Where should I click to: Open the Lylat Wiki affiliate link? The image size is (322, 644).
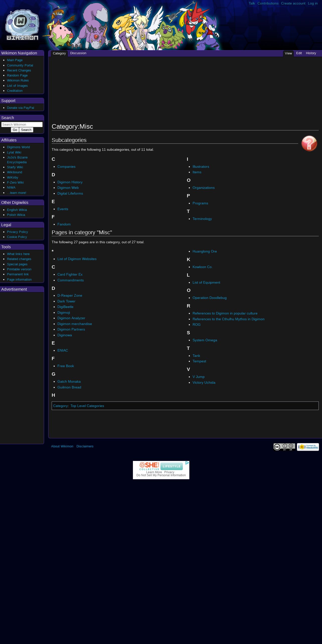(14, 152)
